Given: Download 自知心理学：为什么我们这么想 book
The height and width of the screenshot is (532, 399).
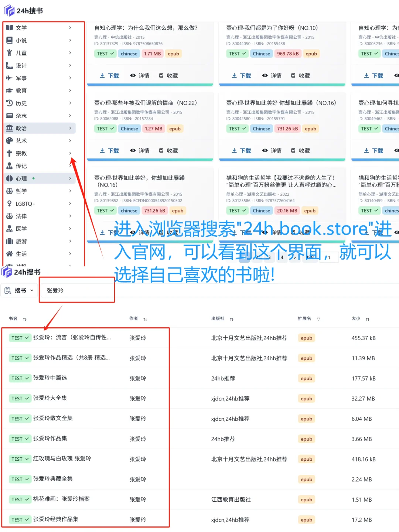Looking at the screenshot, I should tap(109, 75).
